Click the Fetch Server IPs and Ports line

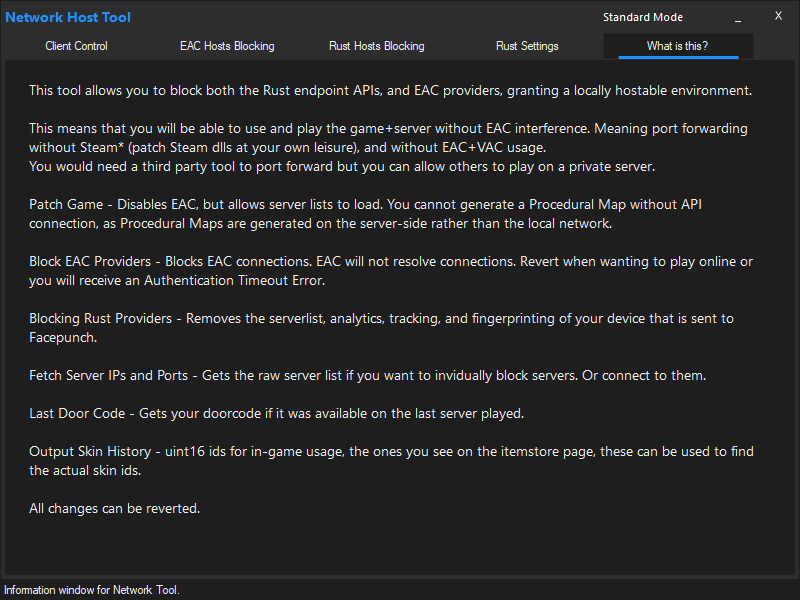point(367,376)
